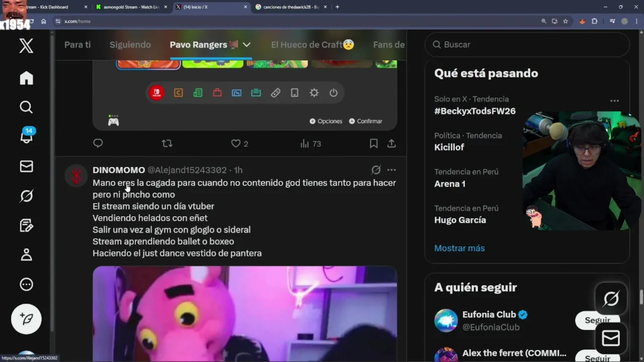Open the three-dot menu beside #BeckyxTodsFW26
The height and width of the screenshot is (362, 644).
[x=614, y=101]
